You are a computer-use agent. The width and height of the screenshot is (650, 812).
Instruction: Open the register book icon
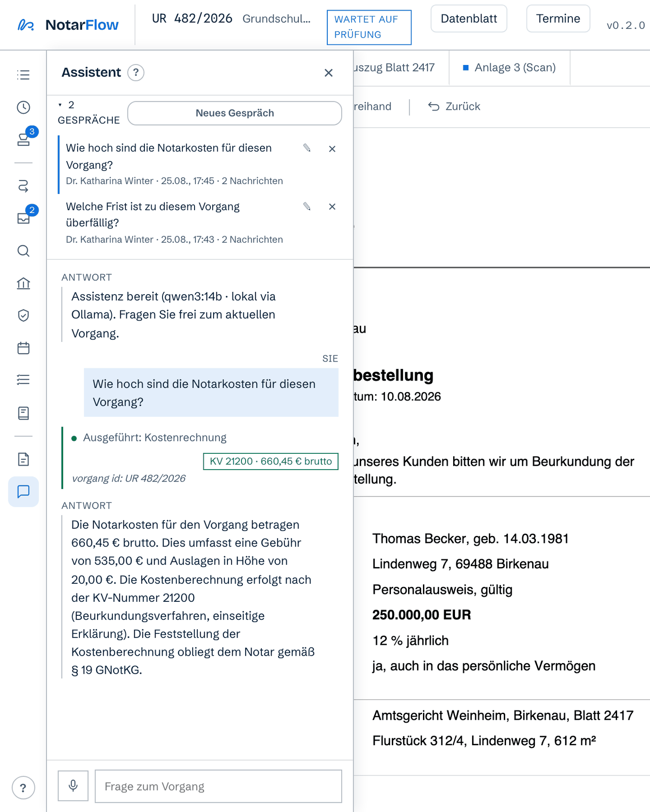[23, 413]
